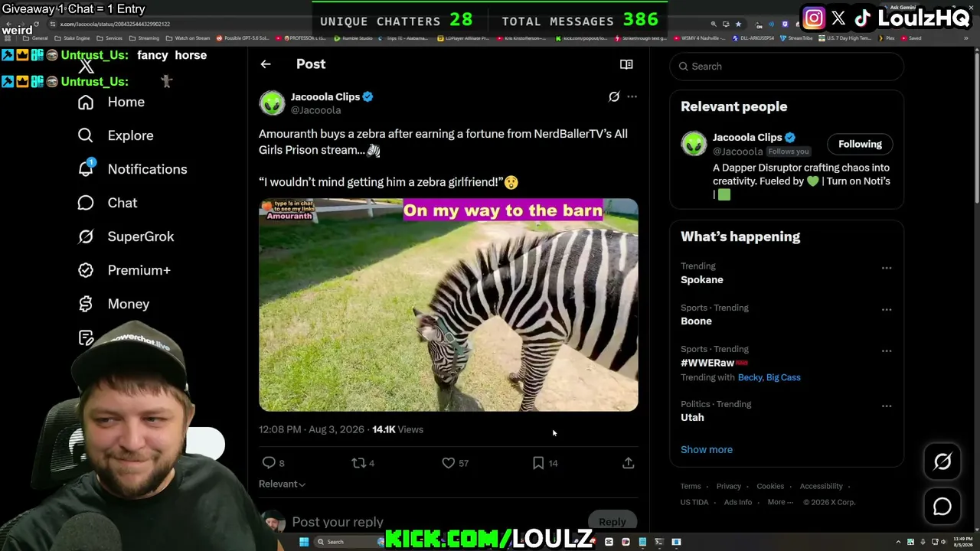Click the bookmark star in the address bar
Screen dimensions: 980x551
click(x=738, y=24)
